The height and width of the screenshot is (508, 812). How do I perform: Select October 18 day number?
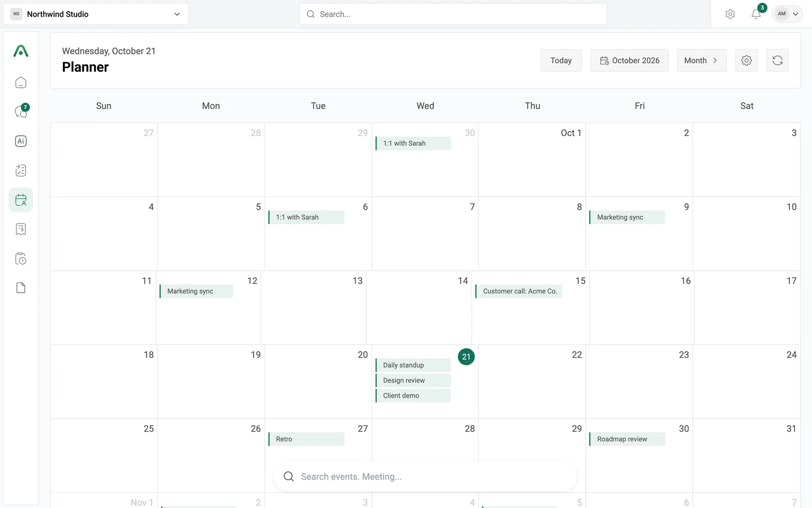click(x=149, y=355)
